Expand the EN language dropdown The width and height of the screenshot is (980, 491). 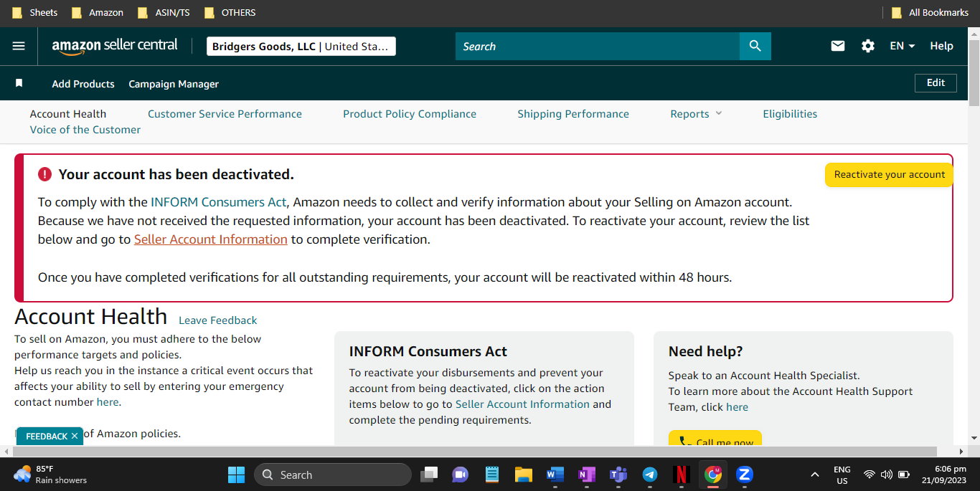pyautogui.click(x=903, y=46)
